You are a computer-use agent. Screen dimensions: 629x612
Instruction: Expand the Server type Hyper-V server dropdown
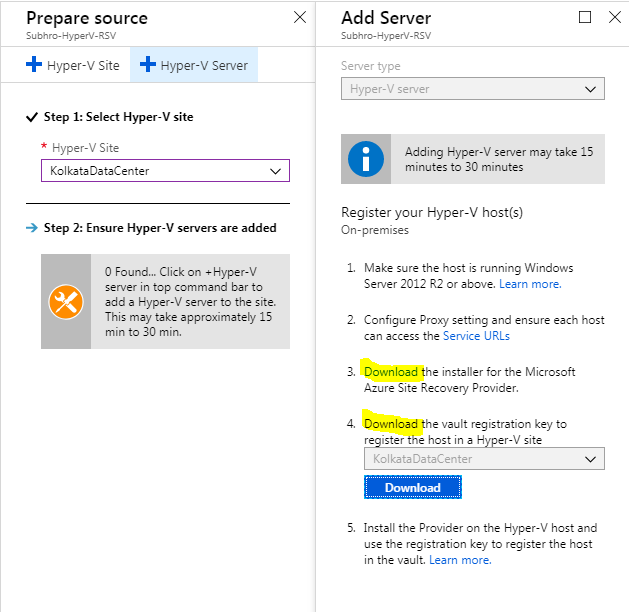(473, 89)
